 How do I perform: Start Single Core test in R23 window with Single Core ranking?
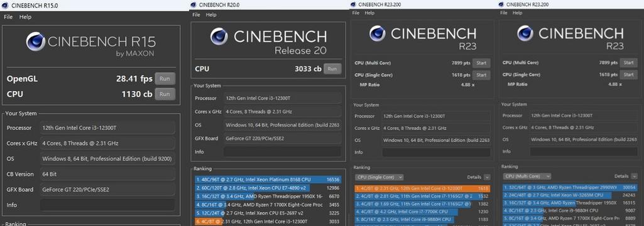click(x=481, y=75)
